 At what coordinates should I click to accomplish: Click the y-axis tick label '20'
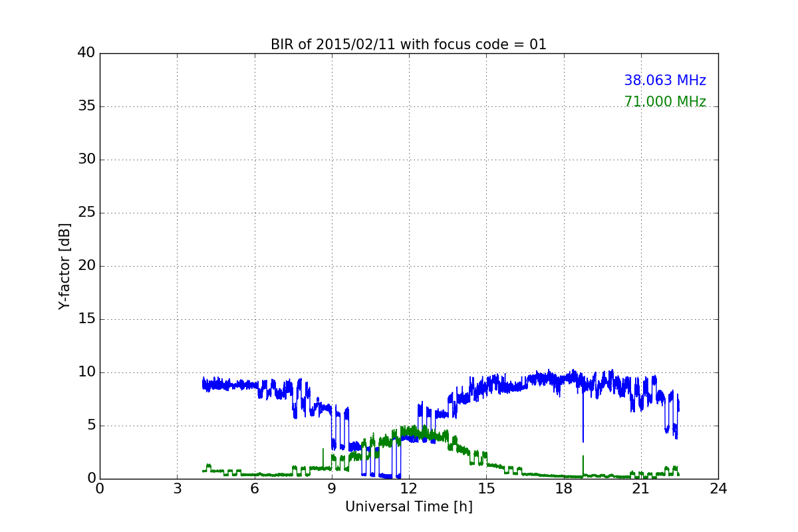86,266
